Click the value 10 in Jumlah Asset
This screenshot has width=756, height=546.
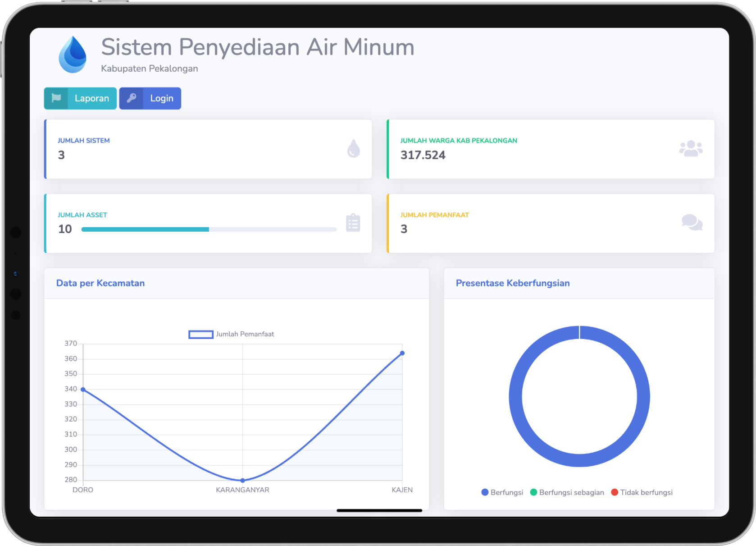coord(65,229)
